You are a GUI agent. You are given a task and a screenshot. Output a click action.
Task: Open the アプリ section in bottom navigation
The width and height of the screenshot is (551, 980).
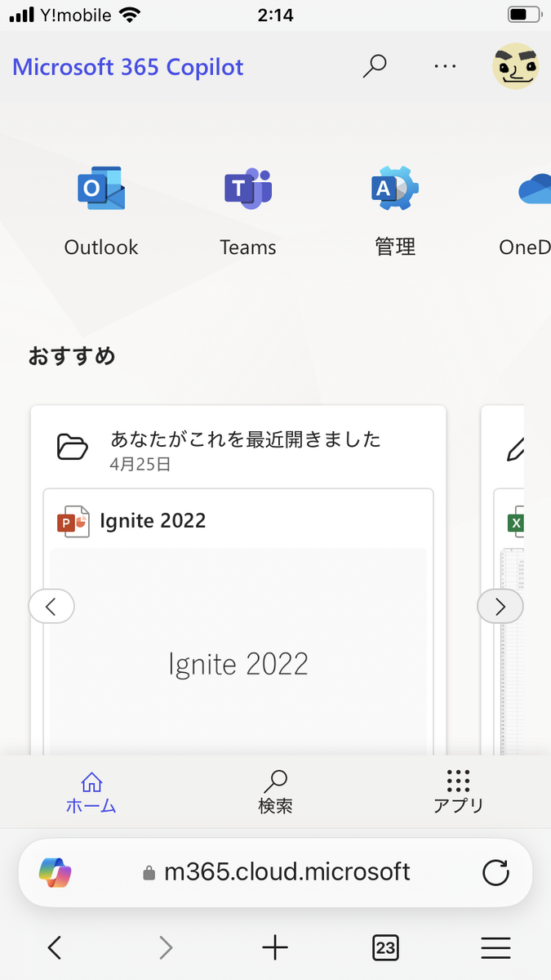tap(459, 790)
